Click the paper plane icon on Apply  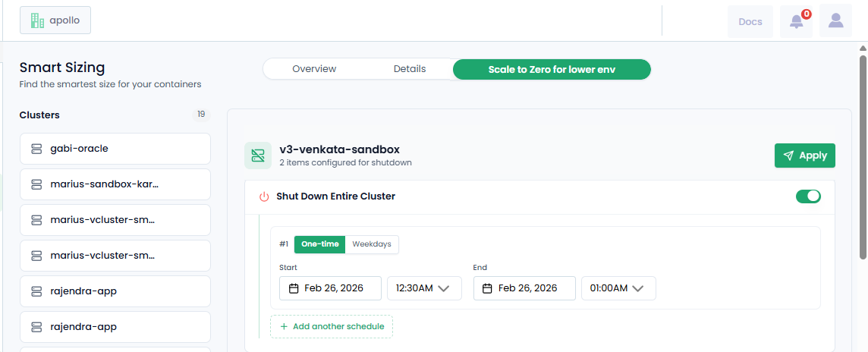(x=789, y=156)
